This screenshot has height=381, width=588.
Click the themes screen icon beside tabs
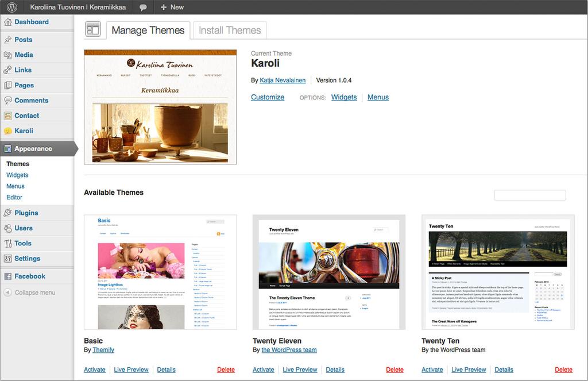point(93,29)
